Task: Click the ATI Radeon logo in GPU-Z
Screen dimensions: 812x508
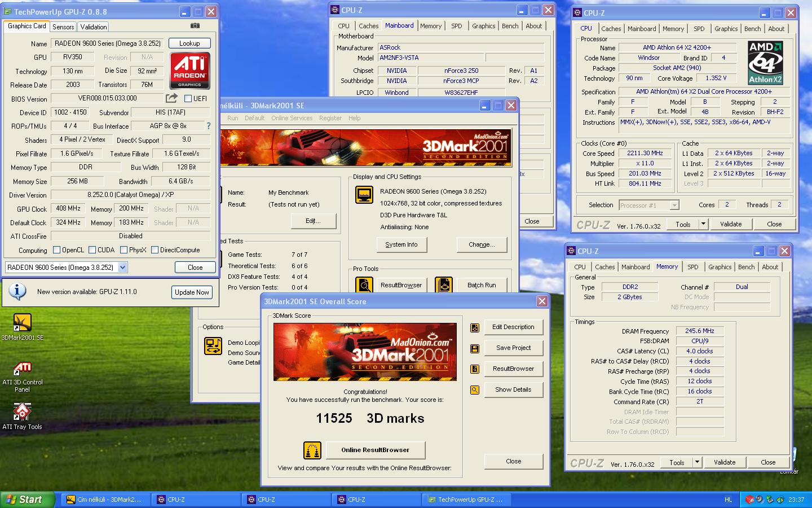Action: click(x=190, y=71)
